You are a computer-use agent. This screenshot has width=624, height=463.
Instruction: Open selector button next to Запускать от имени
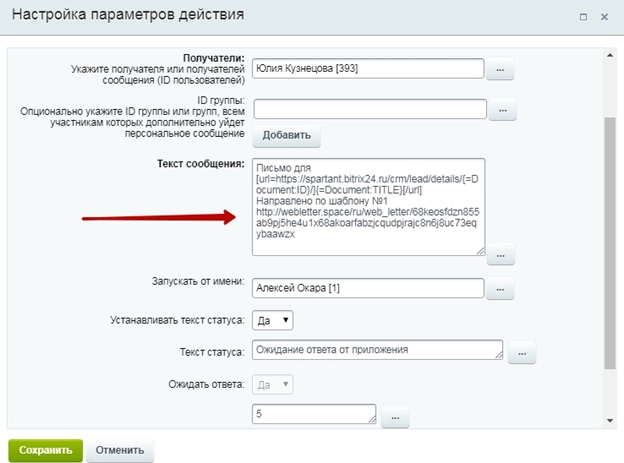point(500,289)
